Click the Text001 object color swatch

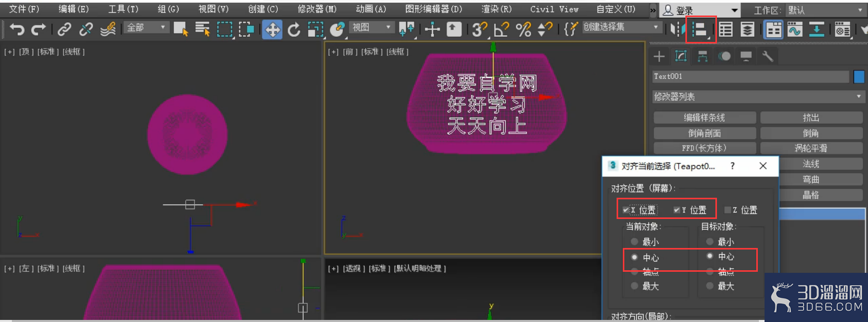[x=859, y=77]
